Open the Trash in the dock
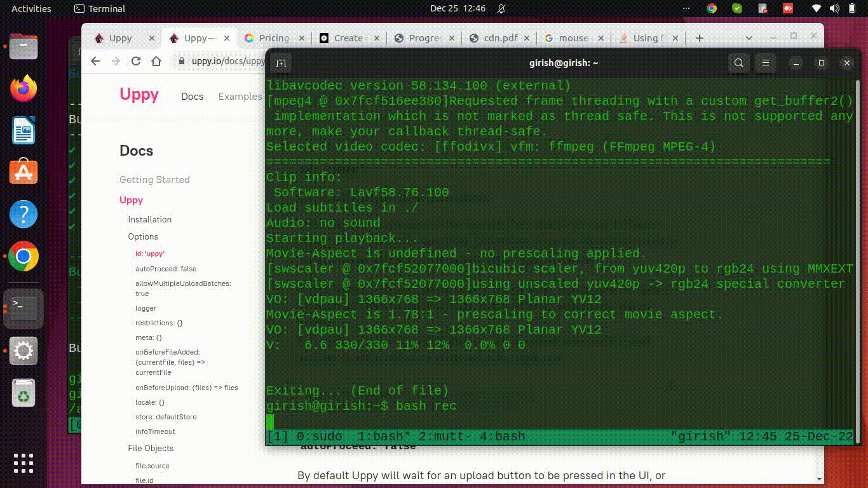 click(x=24, y=393)
